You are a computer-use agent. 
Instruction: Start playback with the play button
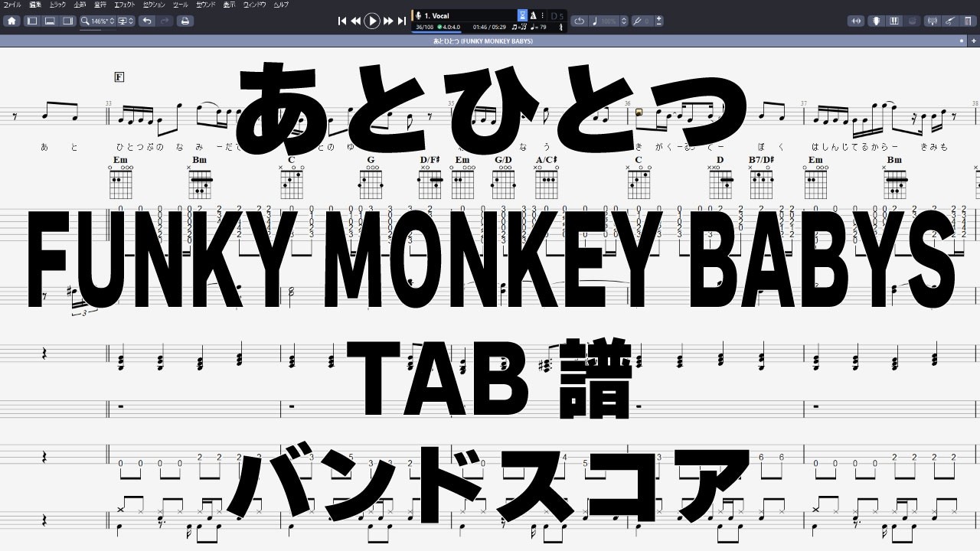[x=372, y=21]
